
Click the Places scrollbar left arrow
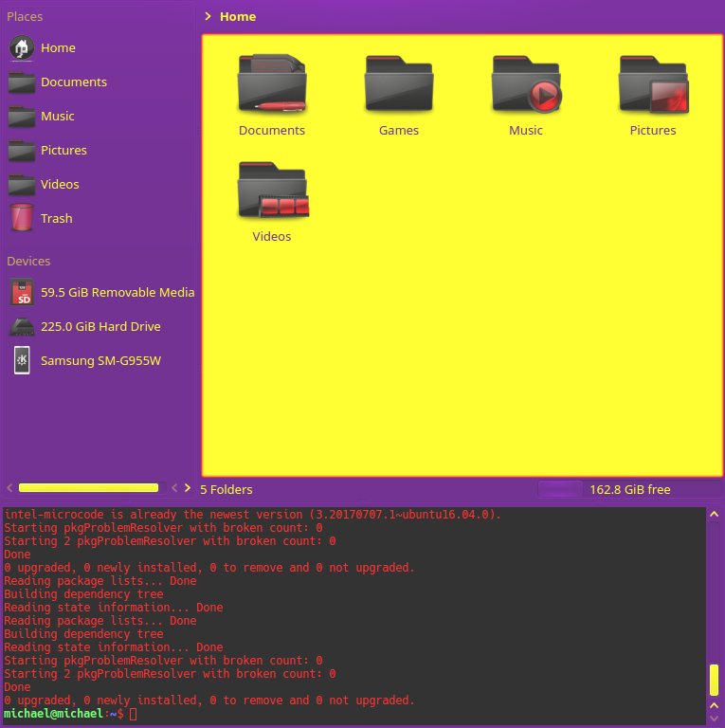coord(9,487)
